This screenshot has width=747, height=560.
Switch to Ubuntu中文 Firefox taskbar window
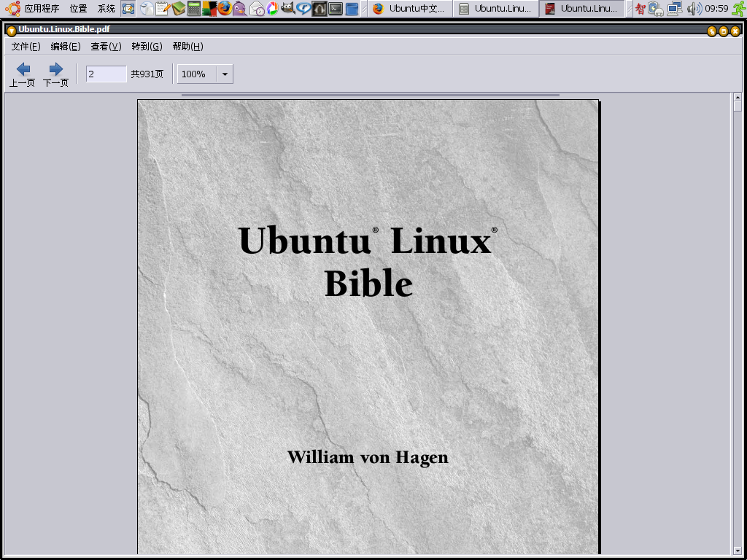coord(410,8)
